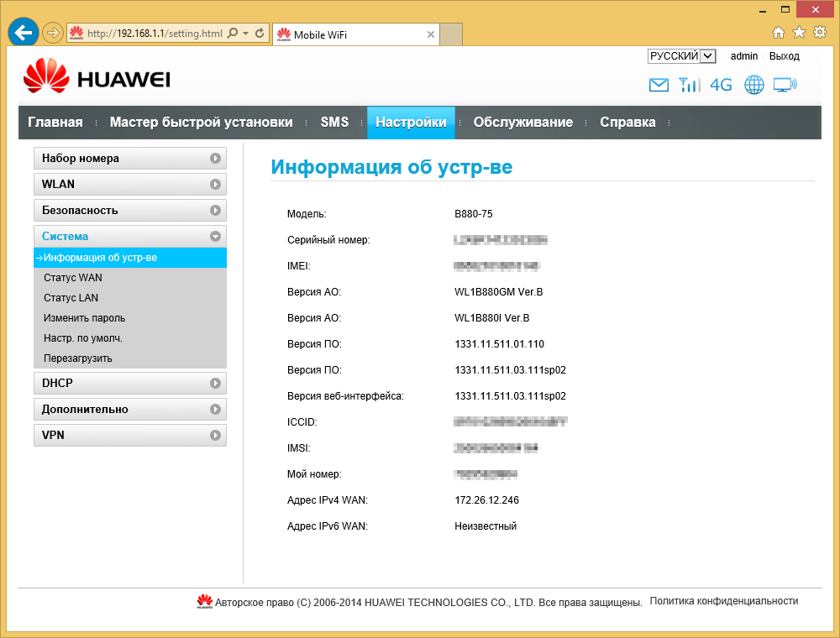Click the WLAN connected devices monitor icon
This screenshot has height=638, width=840.
click(x=785, y=85)
